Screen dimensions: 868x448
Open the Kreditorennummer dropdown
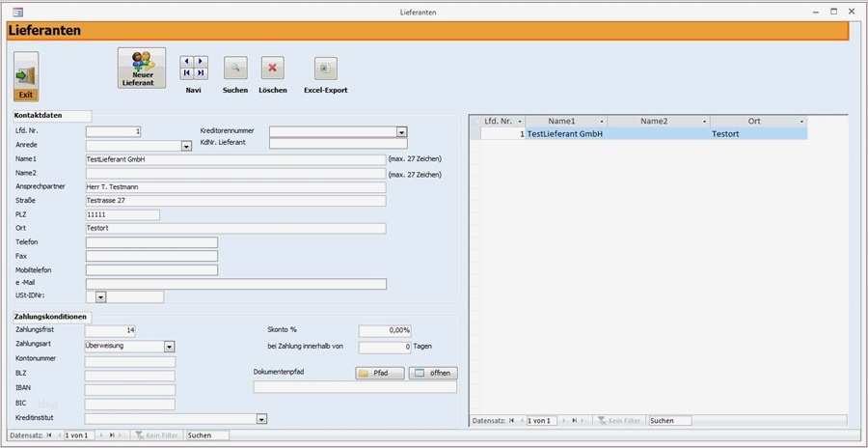click(x=402, y=132)
